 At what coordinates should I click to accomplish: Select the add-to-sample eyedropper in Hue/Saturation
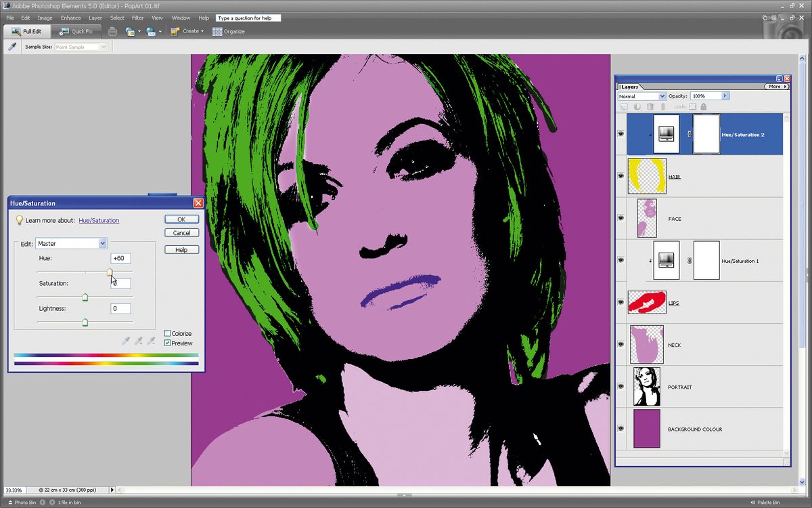[138, 341]
